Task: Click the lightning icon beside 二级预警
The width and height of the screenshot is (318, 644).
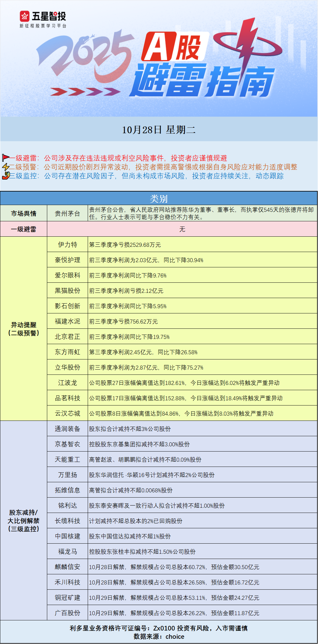Action: click(6, 167)
